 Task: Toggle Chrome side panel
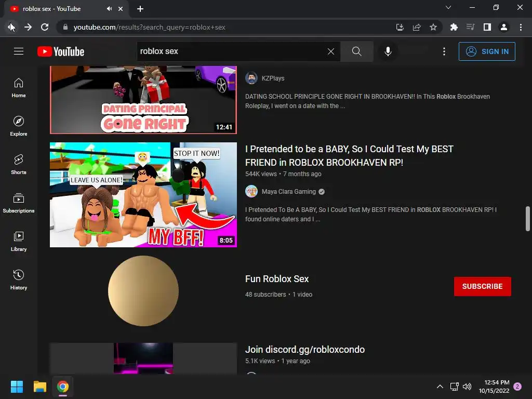(487, 27)
